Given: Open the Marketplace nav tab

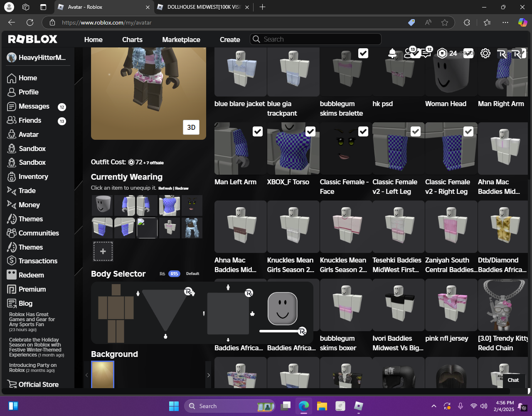Looking at the screenshot, I should coord(181,40).
